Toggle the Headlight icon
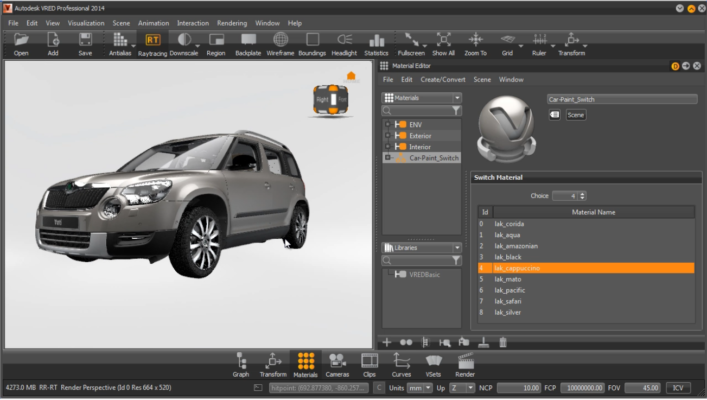 click(x=344, y=44)
